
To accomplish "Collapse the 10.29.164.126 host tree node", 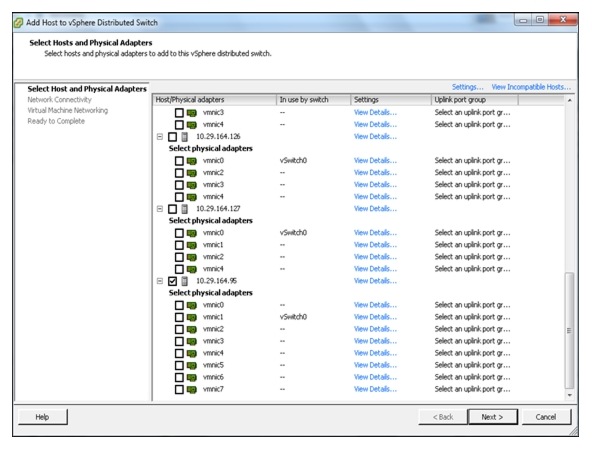I will (x=160, y=137).
